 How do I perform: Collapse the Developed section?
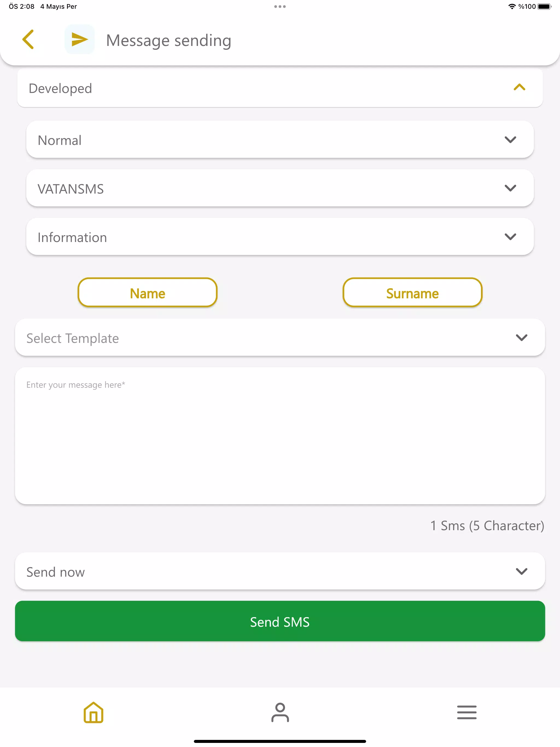coord(519,88)
